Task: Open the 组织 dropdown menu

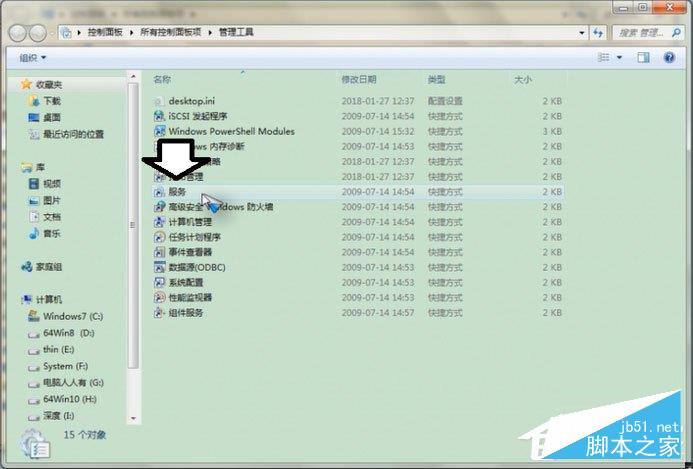Action: (33, 58)
